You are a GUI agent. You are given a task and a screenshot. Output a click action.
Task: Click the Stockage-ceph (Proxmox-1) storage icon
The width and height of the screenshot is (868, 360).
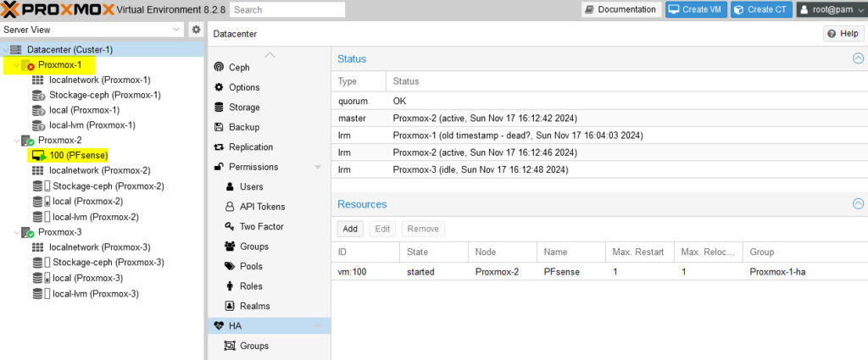coord(38,95)
